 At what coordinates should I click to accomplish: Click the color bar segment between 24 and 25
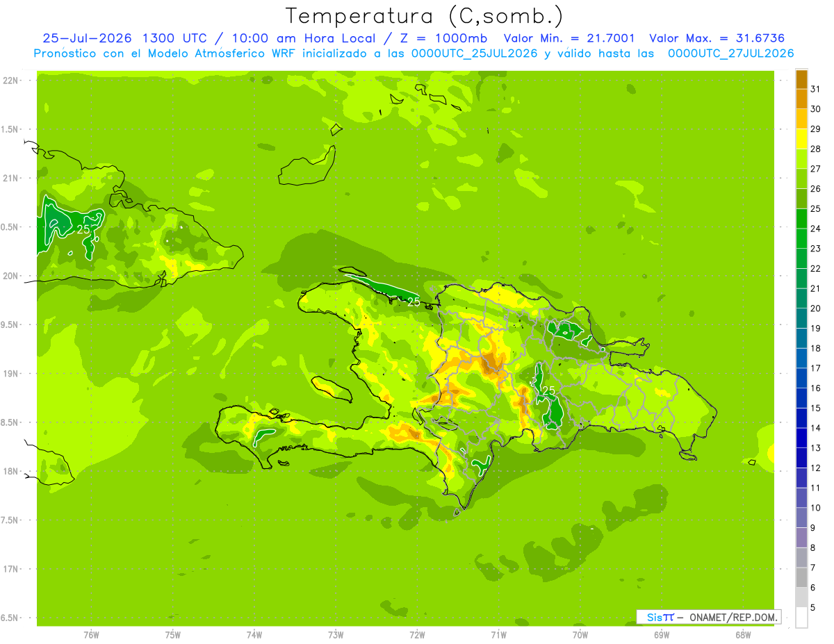click(x=801, y=219)
